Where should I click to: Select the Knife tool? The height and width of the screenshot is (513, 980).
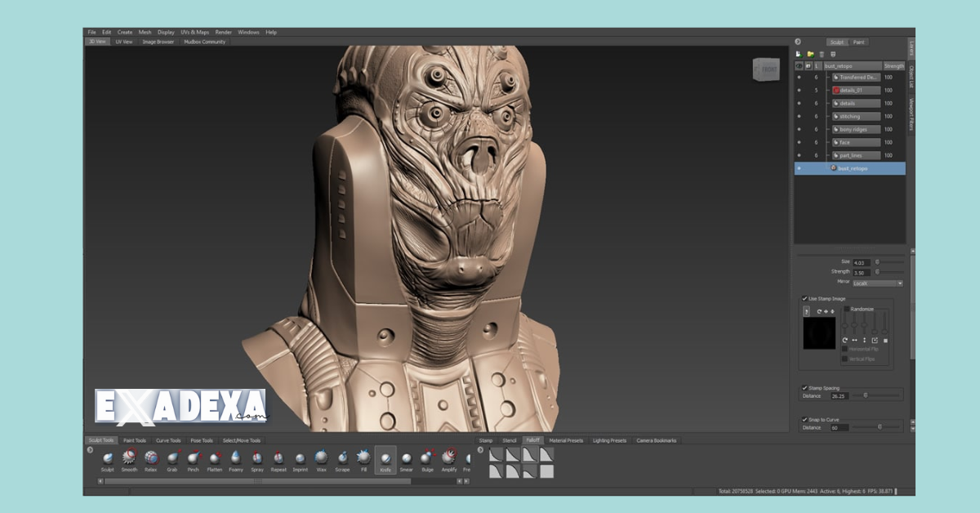pyautogui.click(x=385, y=459)
